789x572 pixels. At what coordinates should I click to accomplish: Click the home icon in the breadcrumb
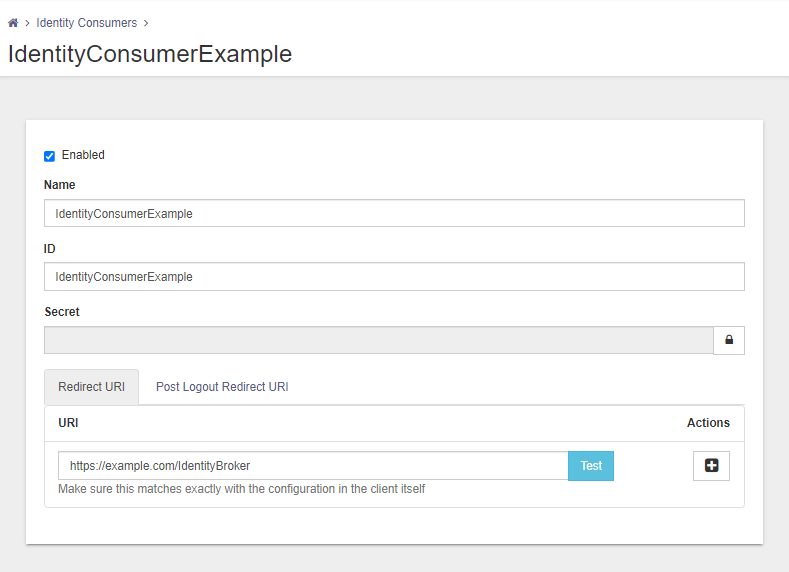tap(13, 22)
